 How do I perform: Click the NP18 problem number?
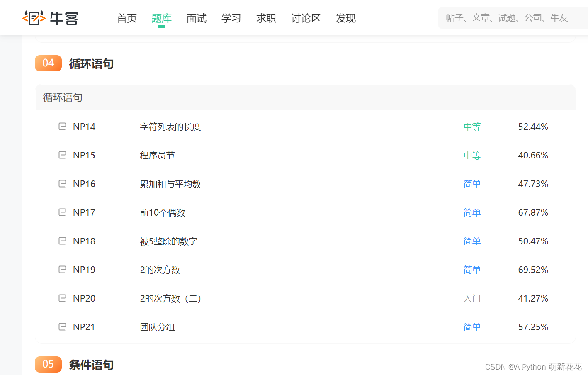tap(84, 241)
